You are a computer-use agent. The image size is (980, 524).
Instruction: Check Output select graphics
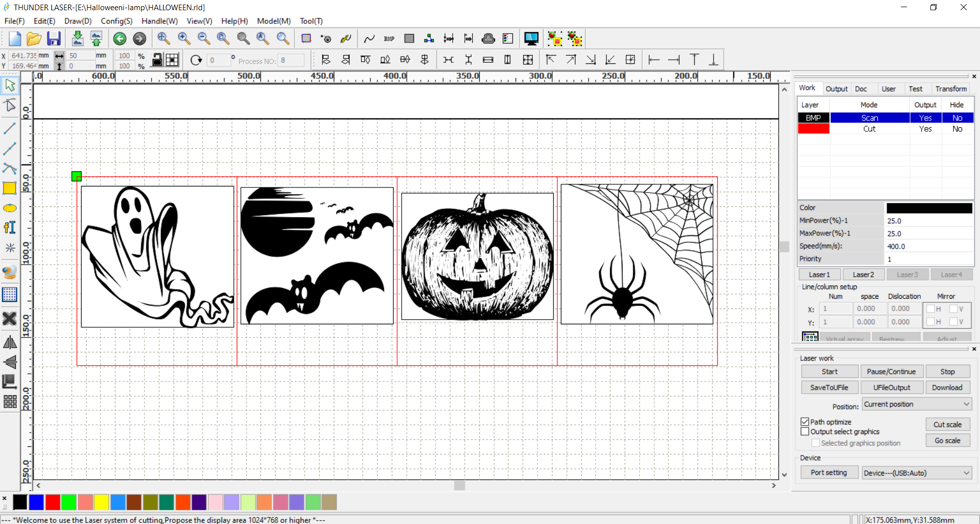point(805,432)
